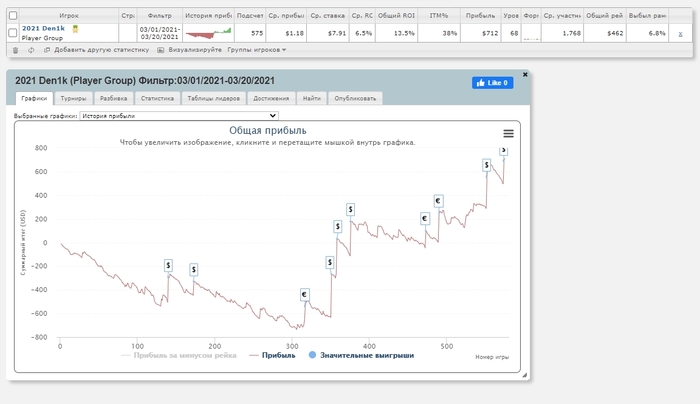Click the chart resize handle at panel corner
Screen dimensions: 700x404
(x=525, y=375)
